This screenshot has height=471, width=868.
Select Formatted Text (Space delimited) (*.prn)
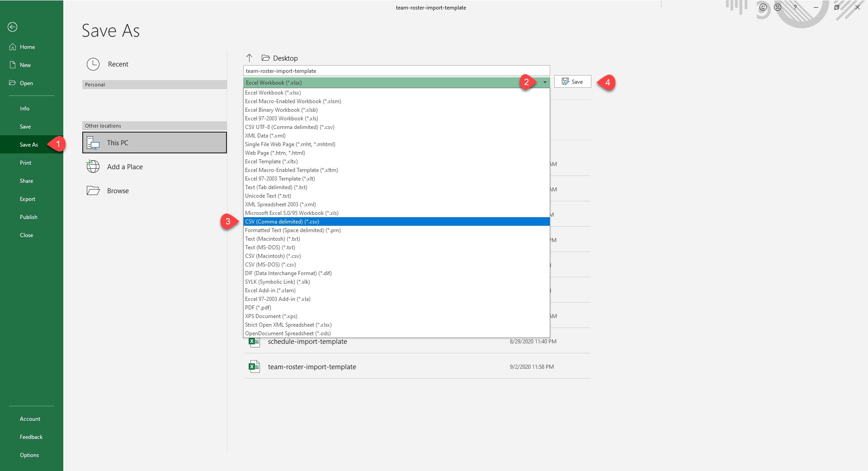pos(396,230)
